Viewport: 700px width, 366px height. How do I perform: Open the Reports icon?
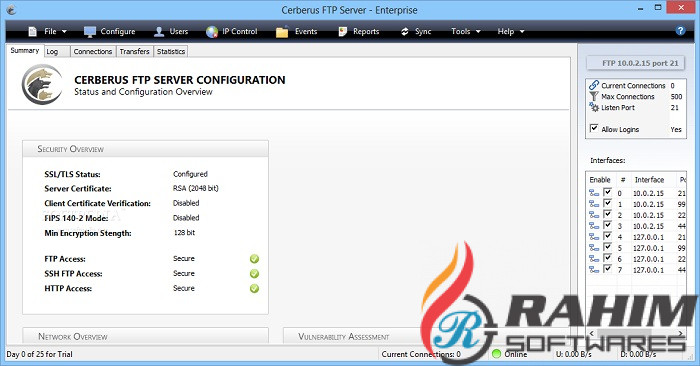[x=343, y=32]
